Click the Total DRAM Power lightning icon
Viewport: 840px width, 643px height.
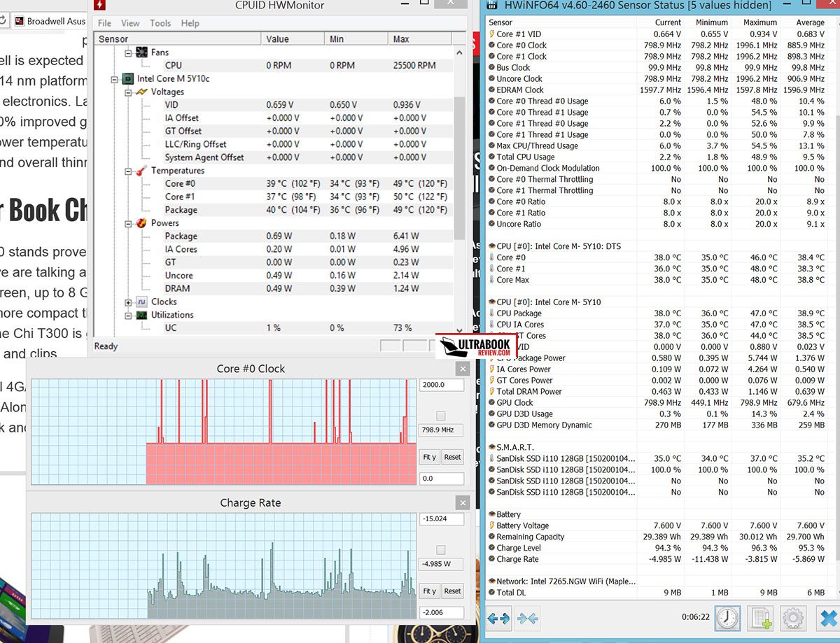pos(491,392)
